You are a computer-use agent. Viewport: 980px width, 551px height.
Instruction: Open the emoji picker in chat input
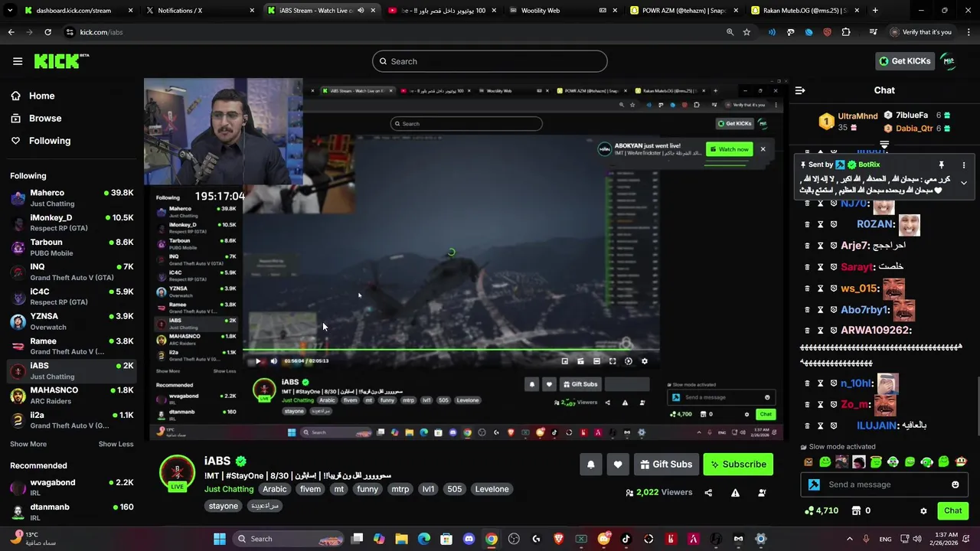(x=955, y=484)
